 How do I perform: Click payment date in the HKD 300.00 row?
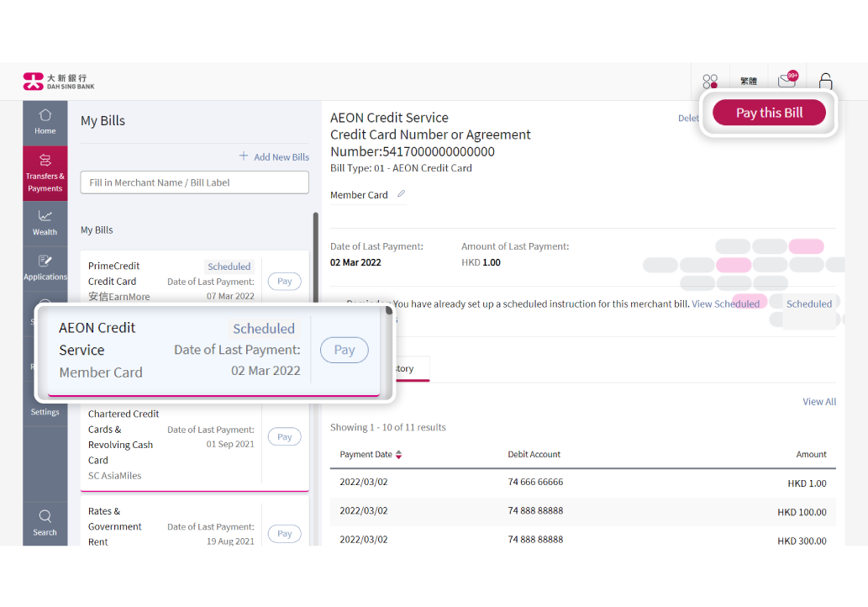point(364,540)
